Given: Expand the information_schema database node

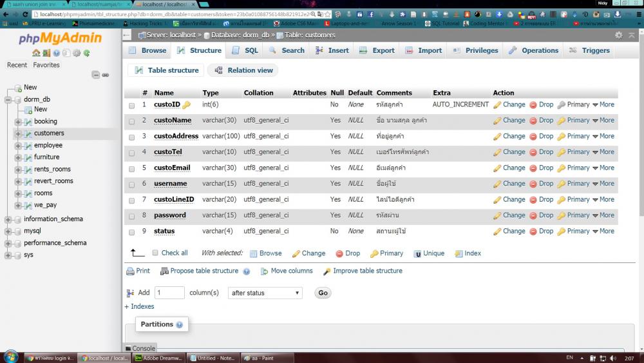Looking at the screenshot, I should click(8, 219).
